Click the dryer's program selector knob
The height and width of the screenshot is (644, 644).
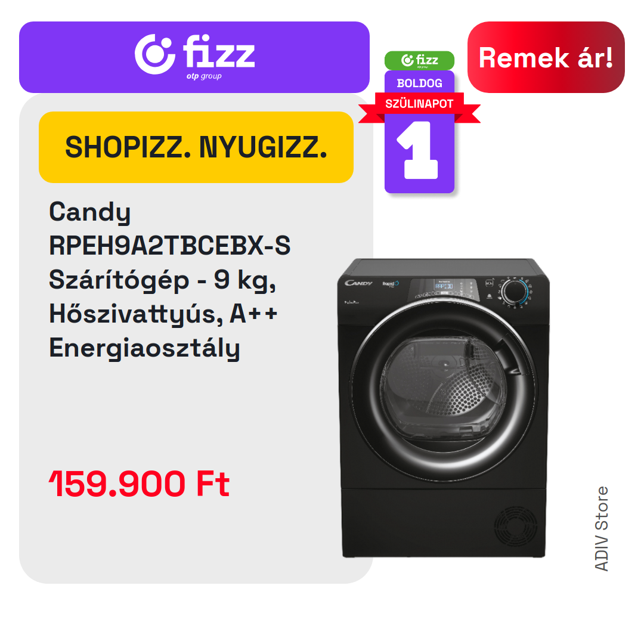[515, 291]
